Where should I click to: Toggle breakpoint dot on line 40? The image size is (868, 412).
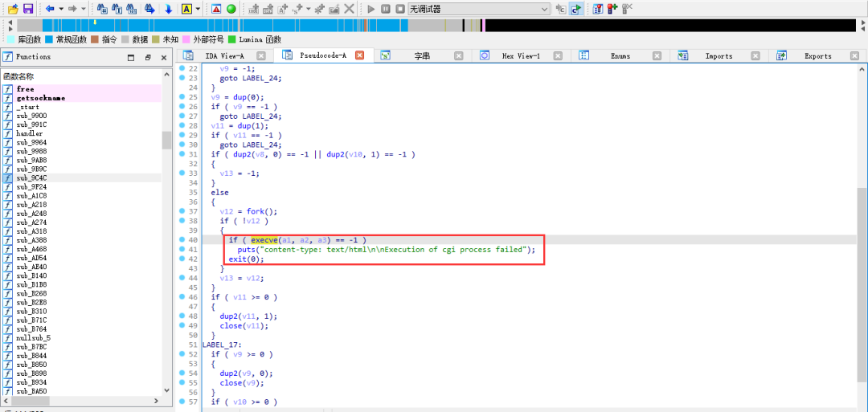click(182, 239)
